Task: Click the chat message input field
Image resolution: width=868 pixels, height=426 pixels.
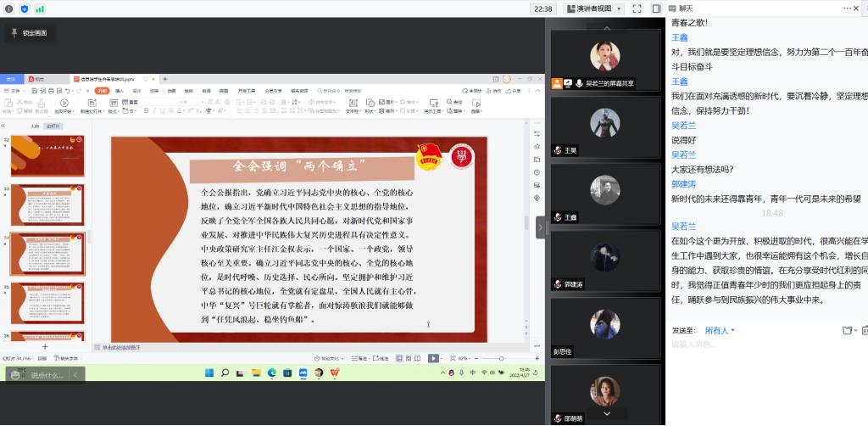Action: coord(763,345)
